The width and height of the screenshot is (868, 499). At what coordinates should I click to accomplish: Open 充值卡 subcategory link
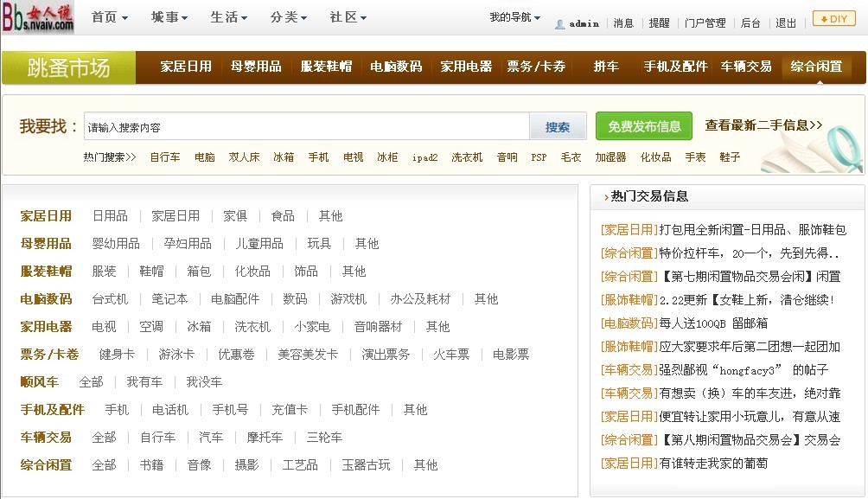290,410
